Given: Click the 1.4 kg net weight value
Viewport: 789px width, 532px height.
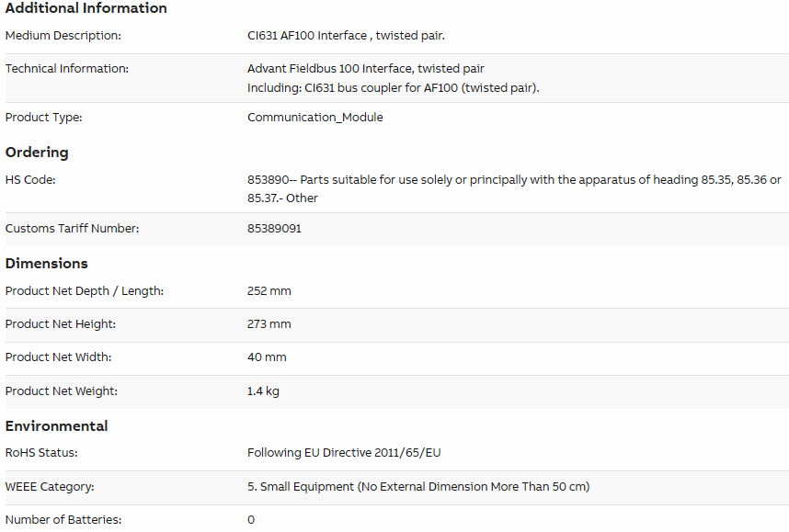Looking at the screenshot, I should point(263,391).
